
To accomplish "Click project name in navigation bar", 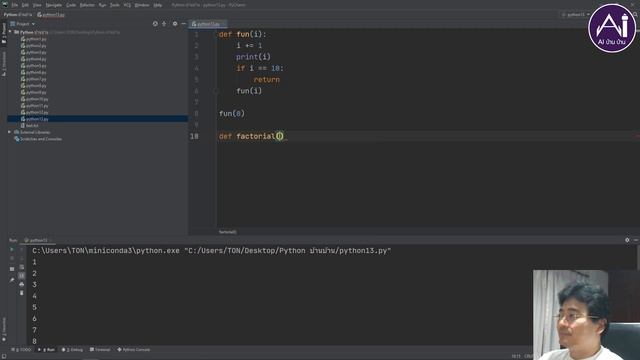I will coord(18,15).
